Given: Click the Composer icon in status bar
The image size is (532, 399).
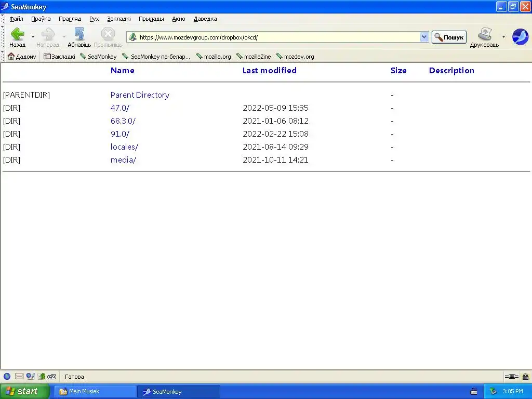Looking at the screenshot, I should point(30,376).
